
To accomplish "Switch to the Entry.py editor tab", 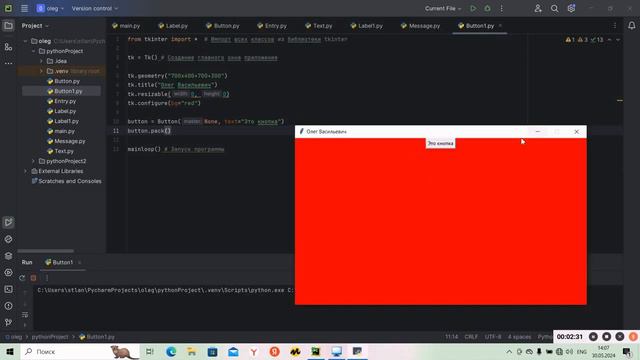I will pos(272,26).
